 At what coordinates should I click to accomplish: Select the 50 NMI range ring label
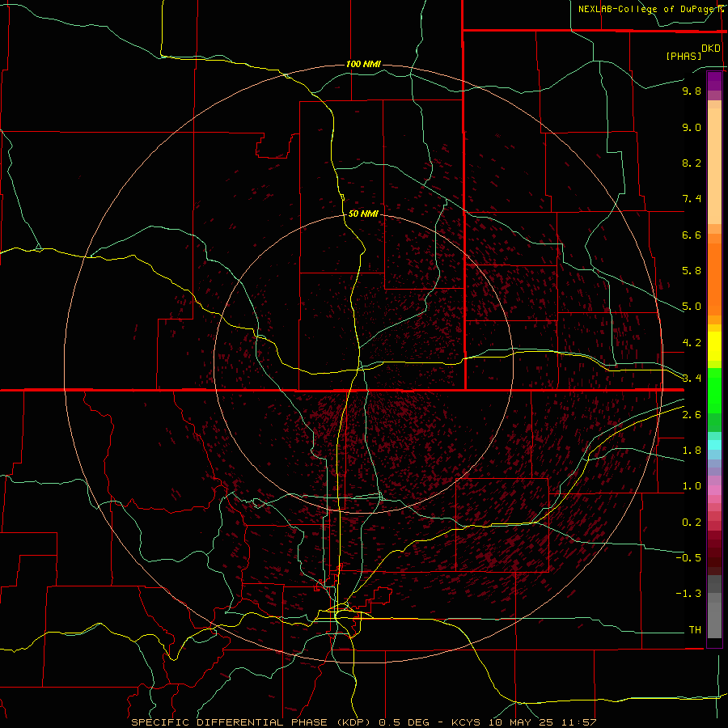[x=363, y=214]
